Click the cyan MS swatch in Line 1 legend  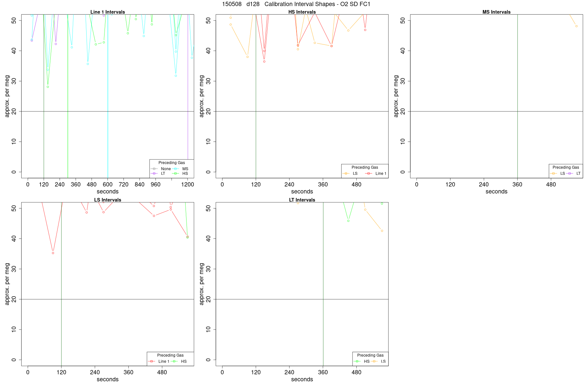point(175,169)
